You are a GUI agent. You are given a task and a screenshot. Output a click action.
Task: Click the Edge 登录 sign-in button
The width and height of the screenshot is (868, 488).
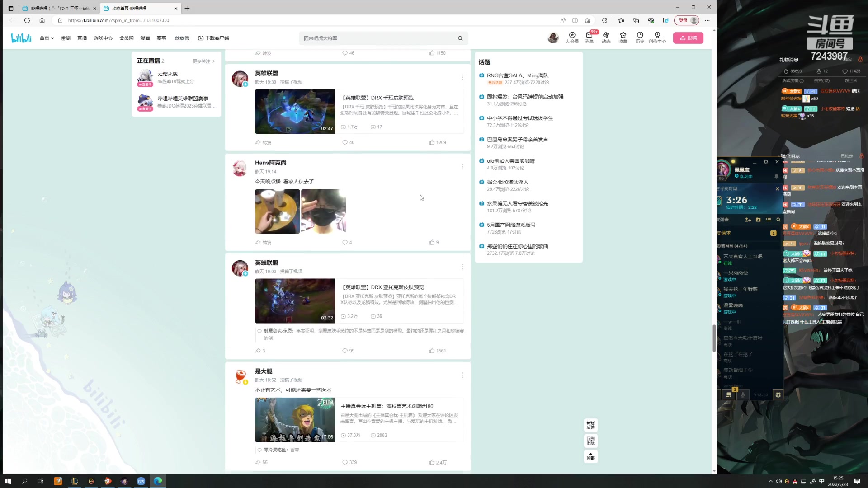(x=687, y=20)
